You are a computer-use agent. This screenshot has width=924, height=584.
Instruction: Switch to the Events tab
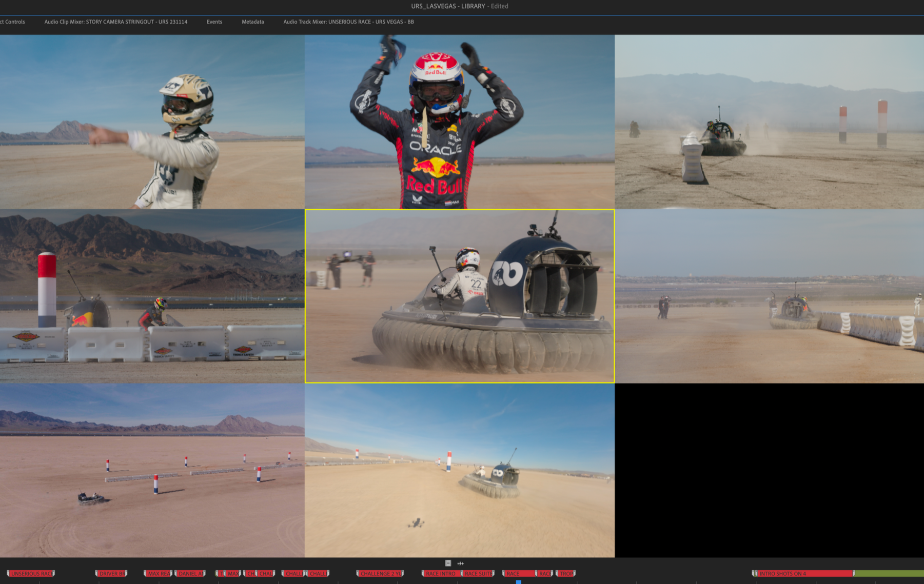tap(214, 22)
